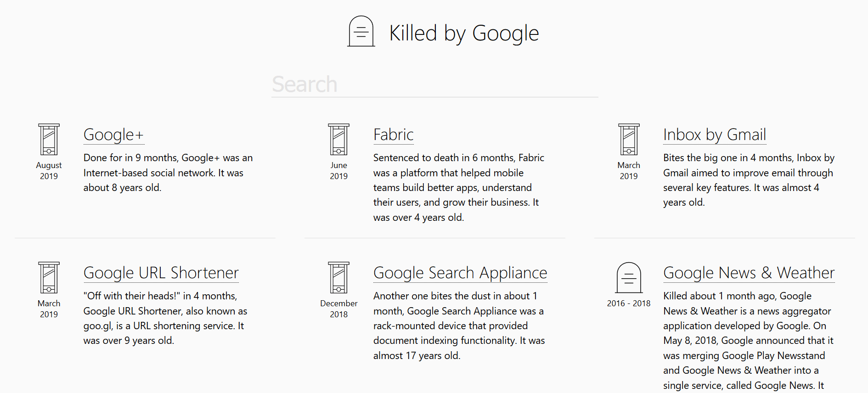
Task: Follow the Google URL Shortener link
Action: pyautogui.click(x=161, y=273)
